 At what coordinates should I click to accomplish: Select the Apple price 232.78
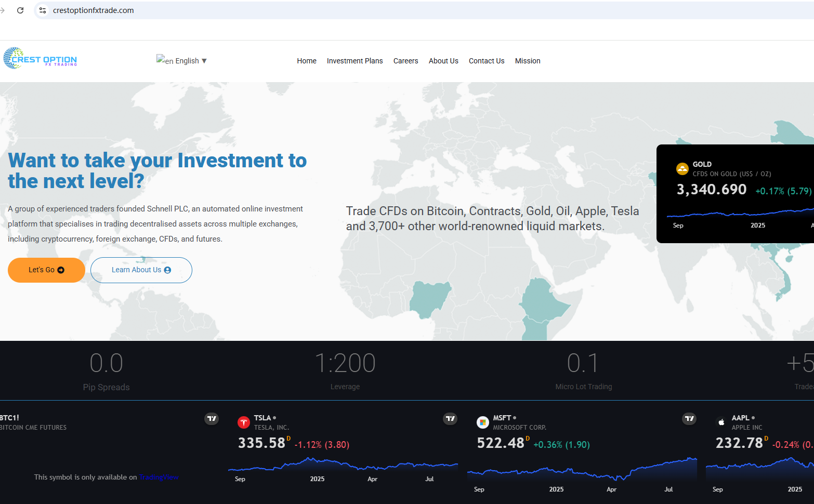click(739, 443)
